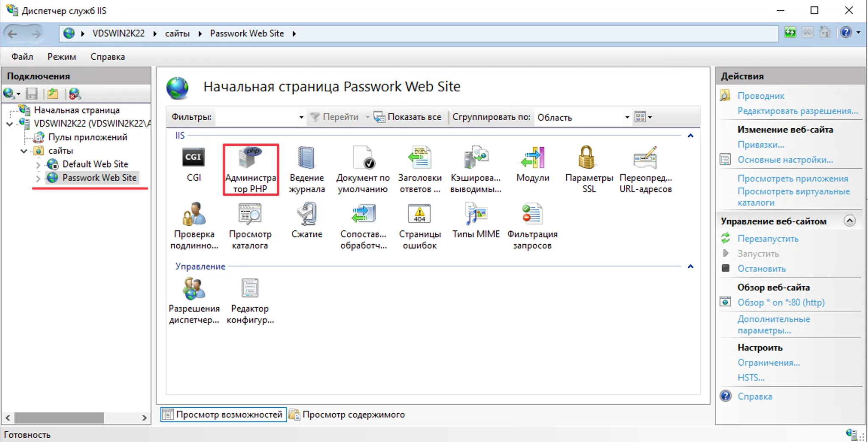This screenshot has height=442, width=868.
Task: Open Заголовки ответов feature icon
Action: pyautogui.click(x=420, y=157)
